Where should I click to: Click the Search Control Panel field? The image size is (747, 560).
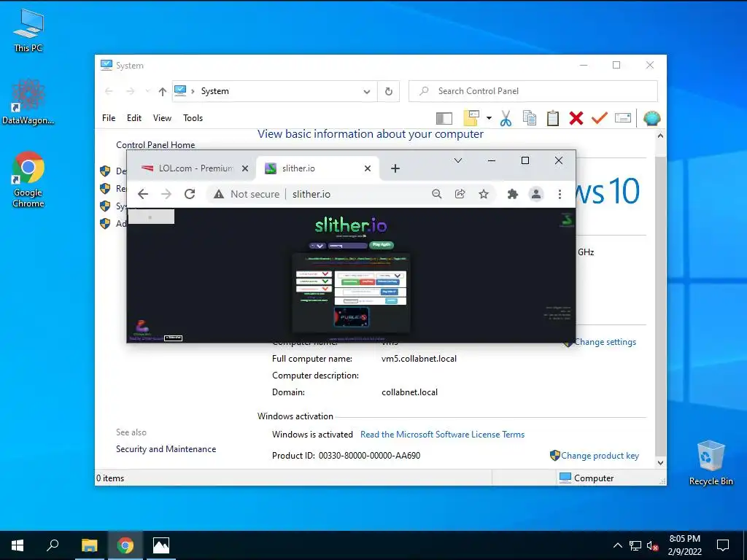533,91
